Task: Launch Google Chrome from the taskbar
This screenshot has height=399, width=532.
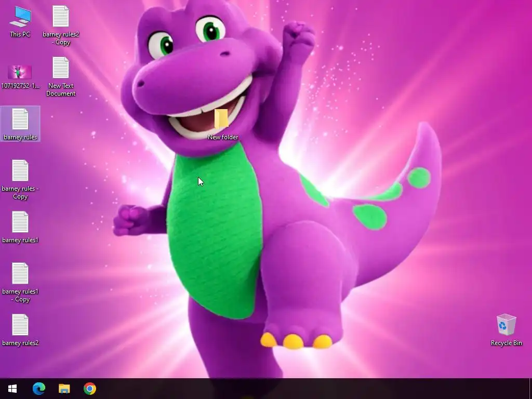Action: 90,389
